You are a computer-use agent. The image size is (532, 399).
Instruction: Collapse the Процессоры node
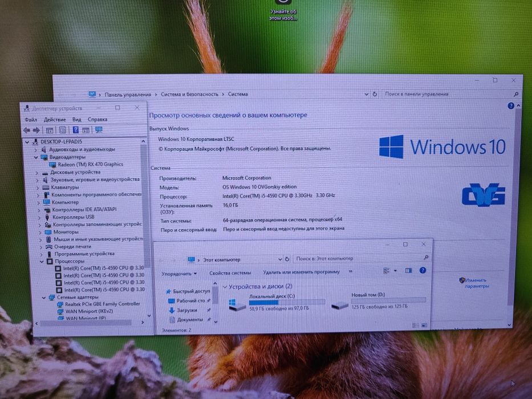[42, 261]
